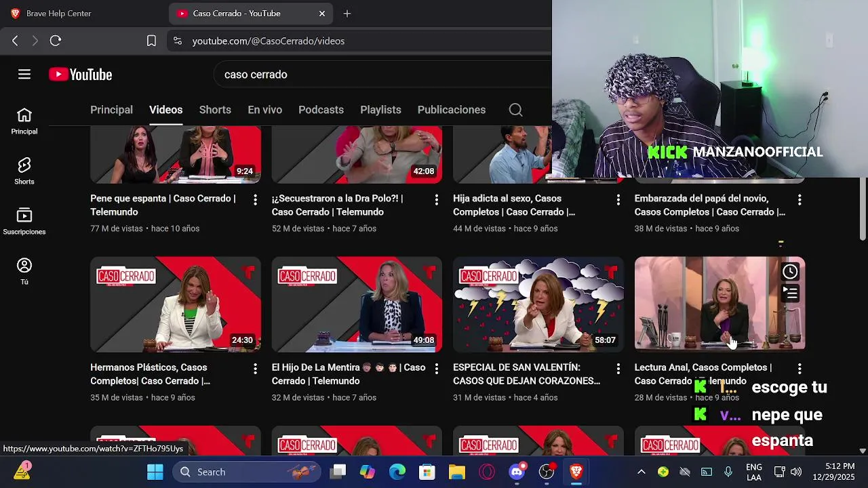The width and height of the screenshot is (868, 488).
Task: Click the page vertical scrollbar thumb
Action: pyautogui.click(x=863, y=208)
